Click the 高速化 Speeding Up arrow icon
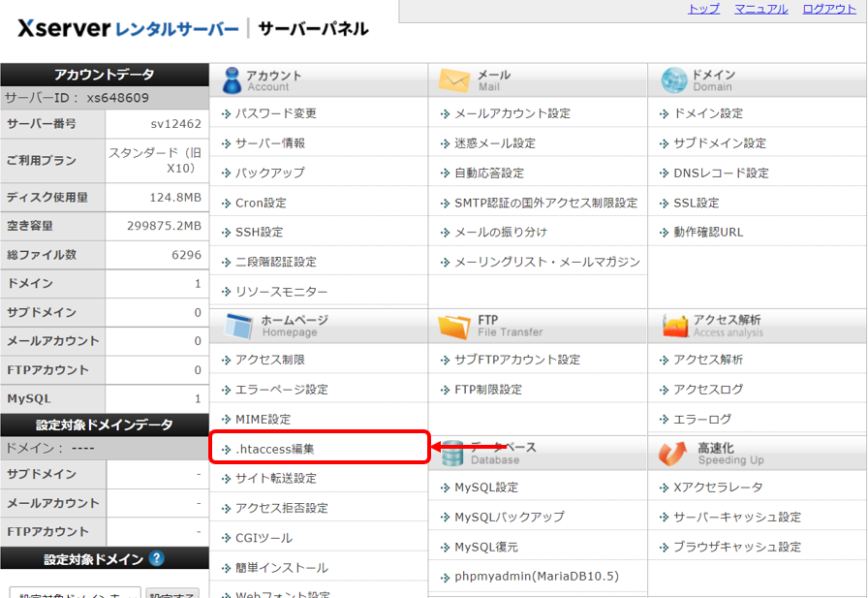The height and width of the screenshot is (598, 868). pyautogui.click(x=674, y=453)
